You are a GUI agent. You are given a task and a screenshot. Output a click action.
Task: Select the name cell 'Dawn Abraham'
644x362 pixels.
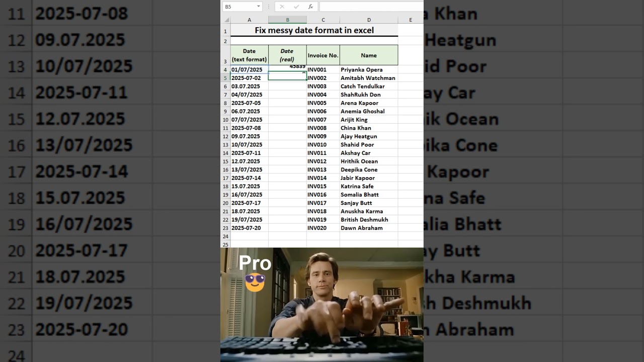[x=369, y=228]
